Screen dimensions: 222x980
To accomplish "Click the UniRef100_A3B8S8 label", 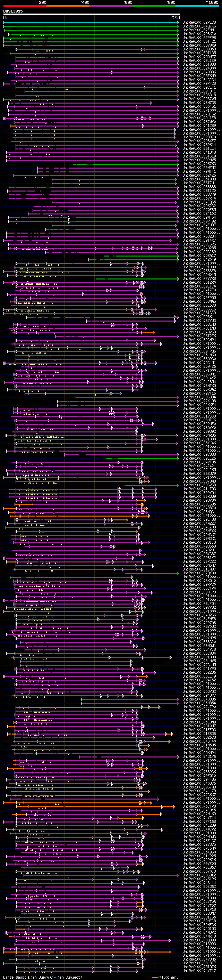I will click(x=199, y=187).
